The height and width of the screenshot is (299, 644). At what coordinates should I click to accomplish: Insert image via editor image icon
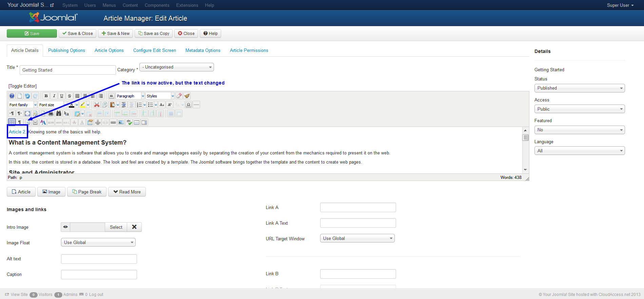click(x=121, y=123)
